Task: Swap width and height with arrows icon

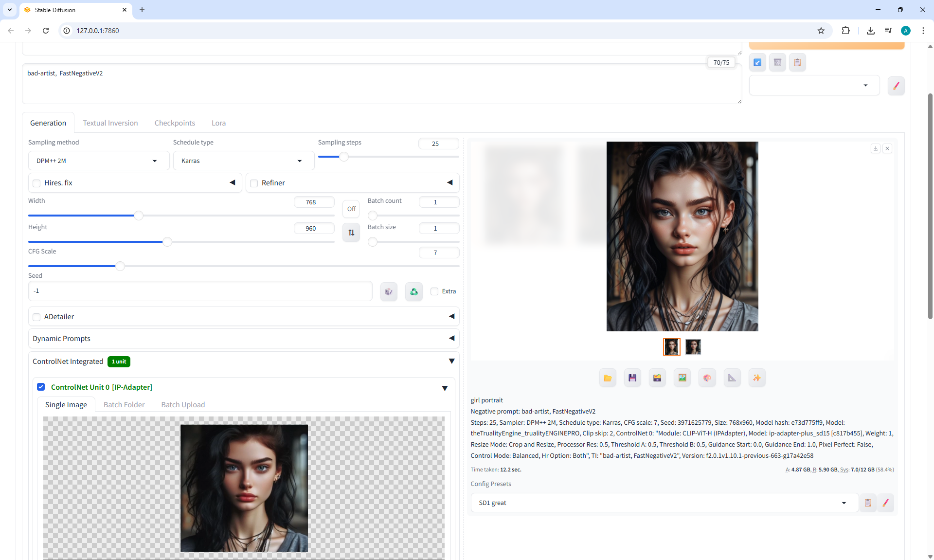Action: tap(351, 233)
